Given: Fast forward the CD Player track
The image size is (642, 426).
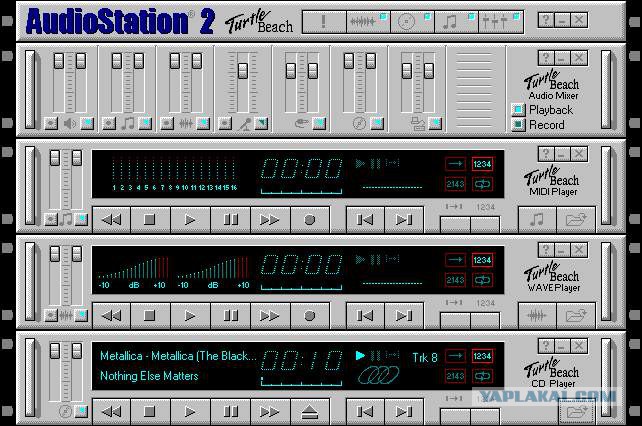Looking at the screenshot, I should 270,412.
